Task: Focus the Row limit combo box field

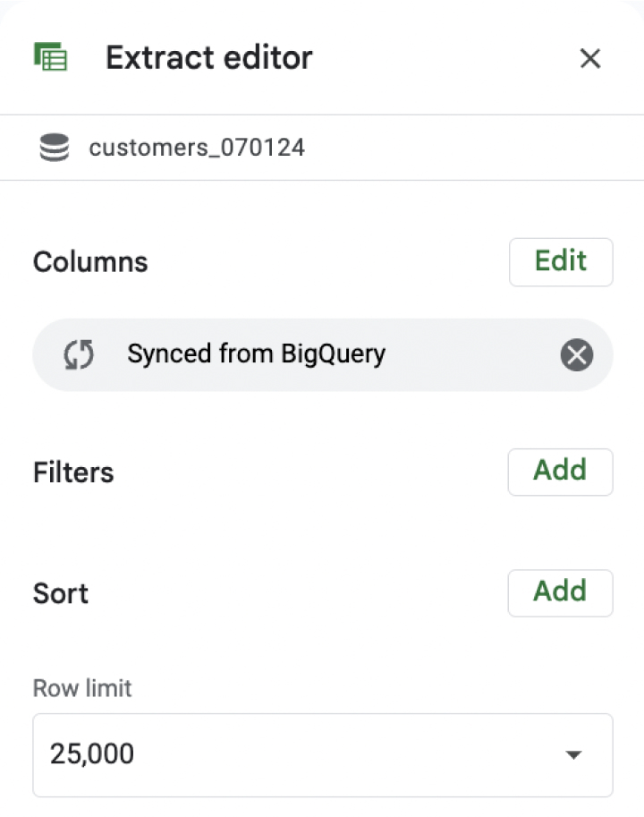Action: 322,755
